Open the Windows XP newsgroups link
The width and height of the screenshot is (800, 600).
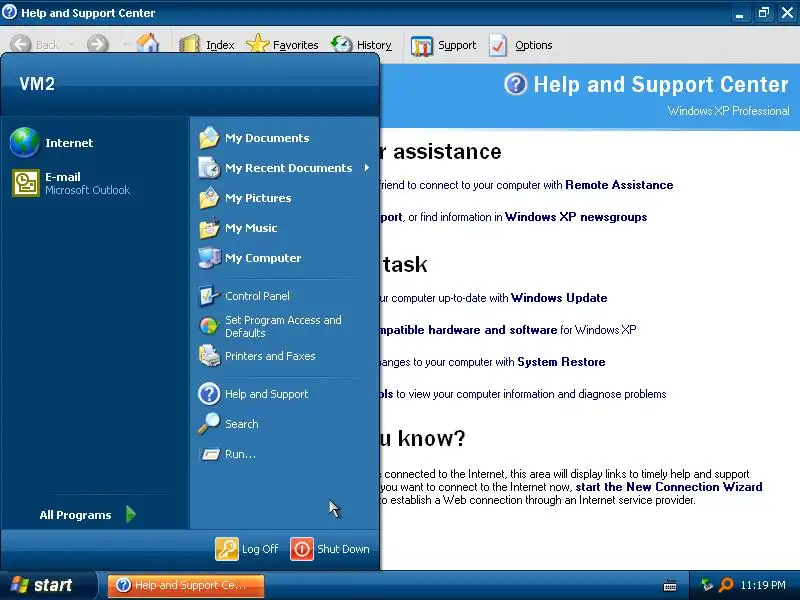(576, 217)
